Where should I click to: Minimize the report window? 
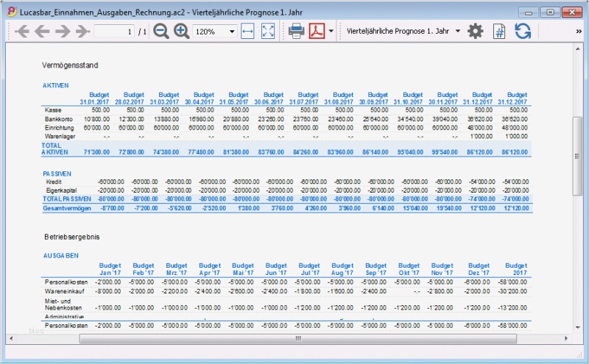pos(529,13)
